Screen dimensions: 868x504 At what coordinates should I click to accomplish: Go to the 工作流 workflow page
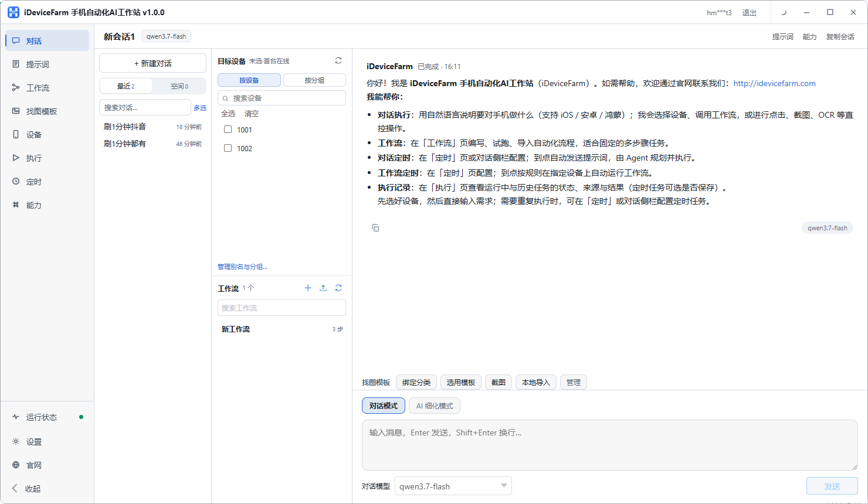click(47, 88)
